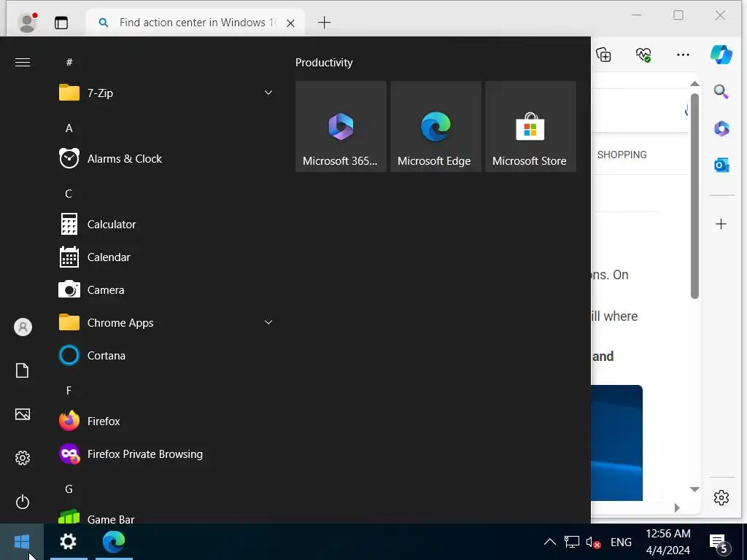The height and width of the screenshot is (560, 747).
Task: Open Edge Settings and more menu
Action: pyautogui.click(x=683, y=55)
